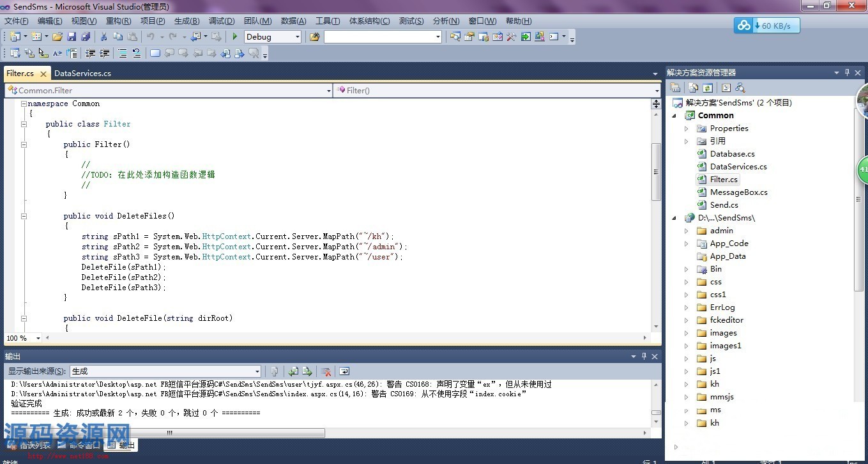Toggle auto-hide pin on Solution Explorer panel
868x464 pixels.
click(x=848, y=73)
